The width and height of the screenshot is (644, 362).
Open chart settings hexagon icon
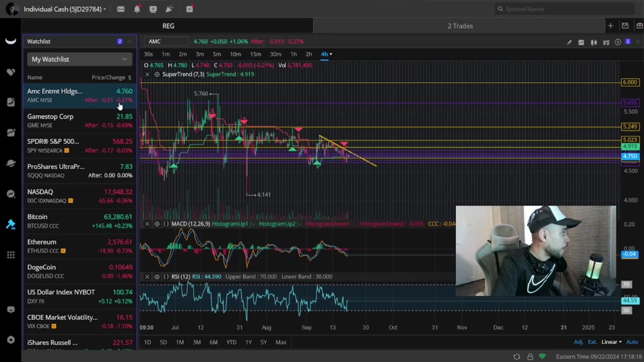tap(618, 42)
